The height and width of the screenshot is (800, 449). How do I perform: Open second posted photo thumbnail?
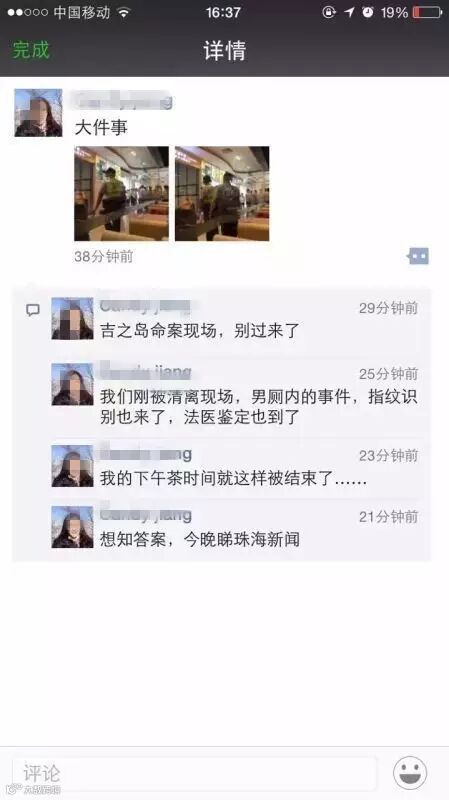(x=222, y=193)
